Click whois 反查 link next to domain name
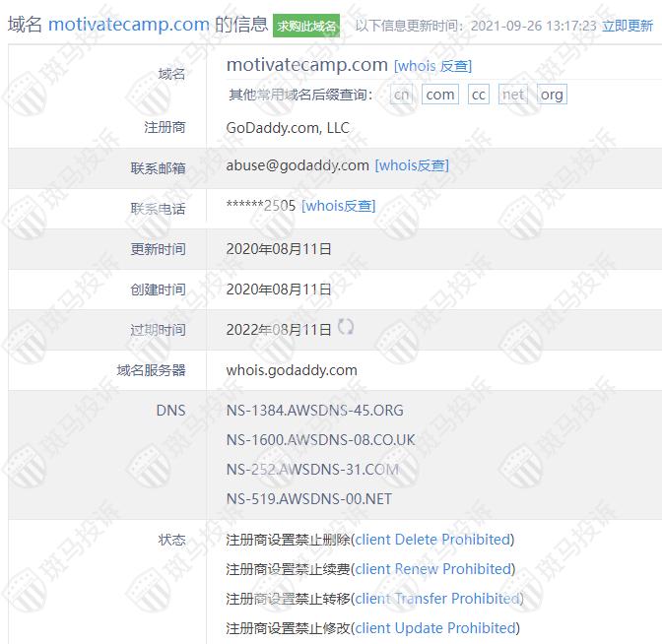The width and height of the screenshot is (662, 644). 432,66
